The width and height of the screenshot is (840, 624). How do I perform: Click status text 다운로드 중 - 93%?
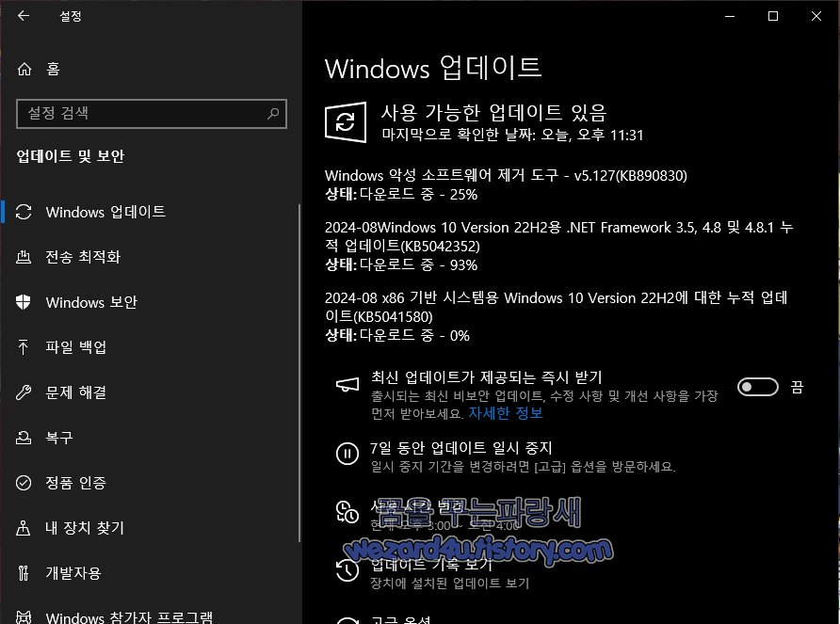tap(418, 265)
